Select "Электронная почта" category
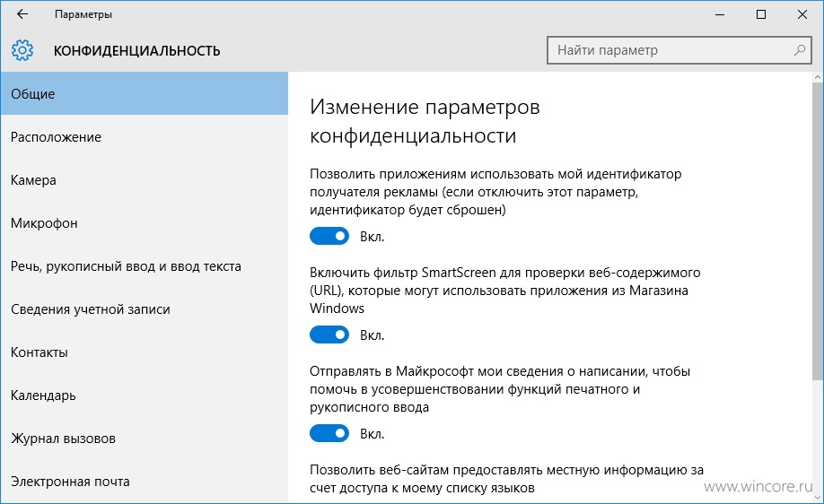The image size is (824, 504). [144, 482]
